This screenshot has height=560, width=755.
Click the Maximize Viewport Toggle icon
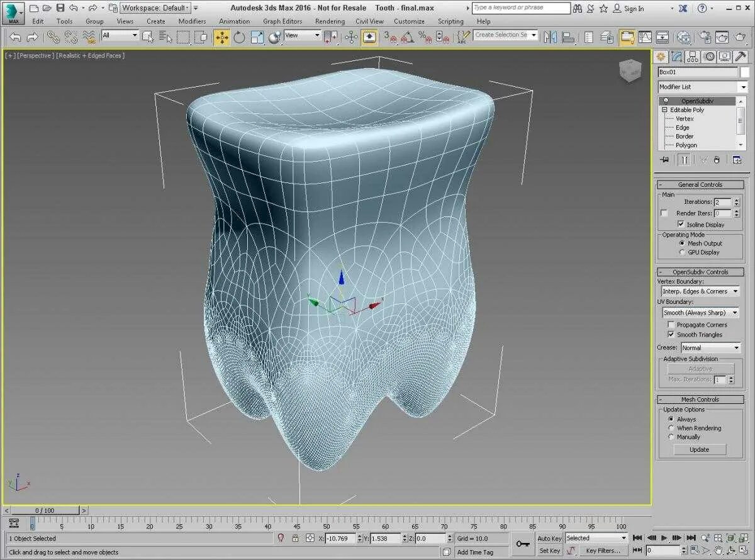coord(744,551)
